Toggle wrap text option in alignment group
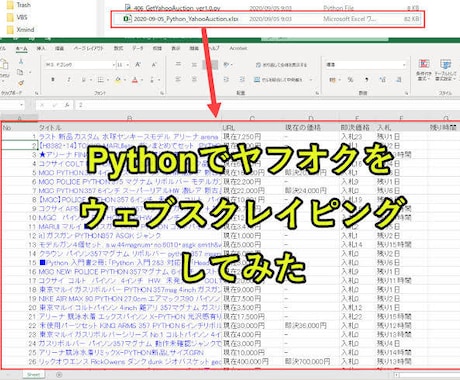Viewport: 460px width, 380px height. 281,65
